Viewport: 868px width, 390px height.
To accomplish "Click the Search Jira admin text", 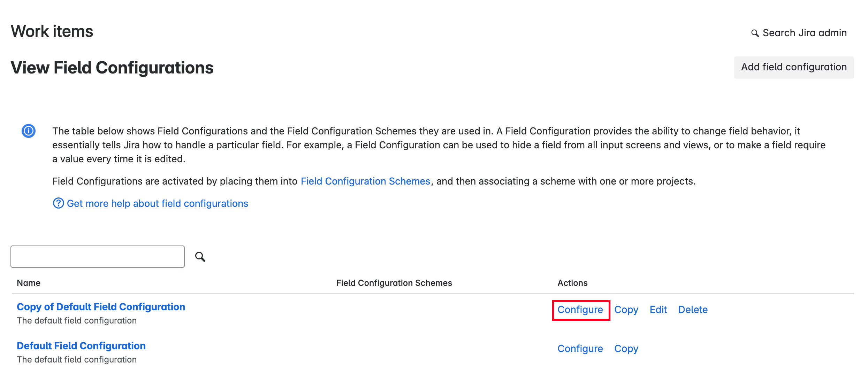I will pos(805,33).
